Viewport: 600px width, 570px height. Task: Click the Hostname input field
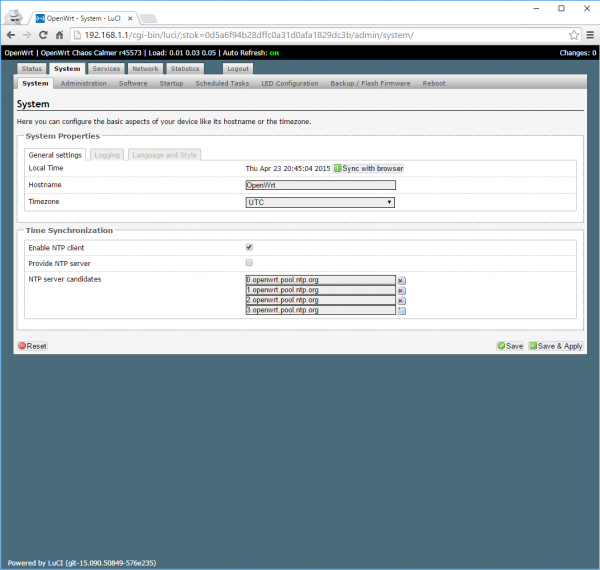320,185
